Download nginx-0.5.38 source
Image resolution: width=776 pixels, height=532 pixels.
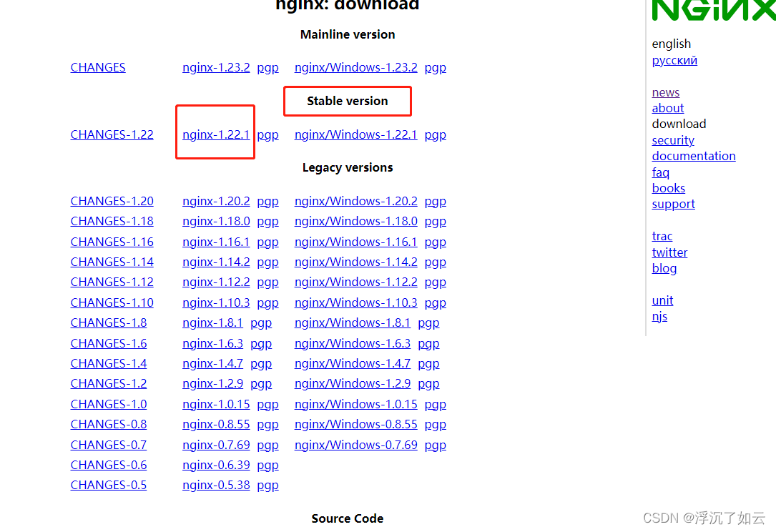click(216, 485)
